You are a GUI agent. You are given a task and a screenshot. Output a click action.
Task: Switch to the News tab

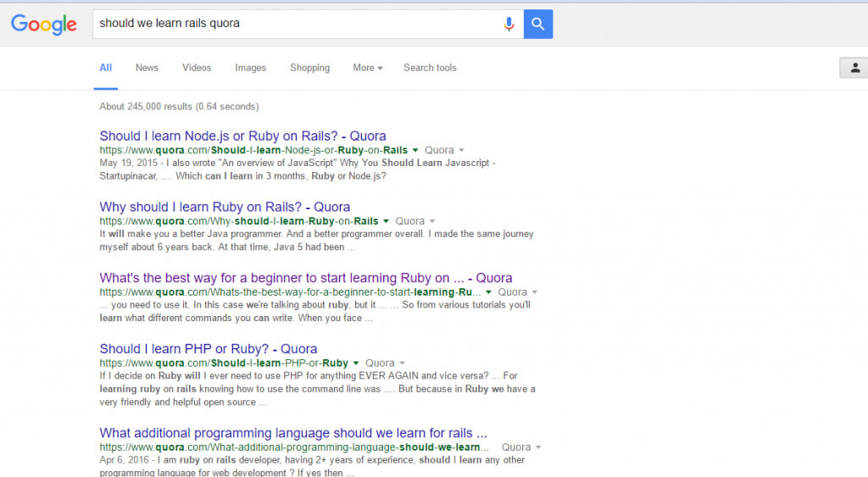pos(147,68)
